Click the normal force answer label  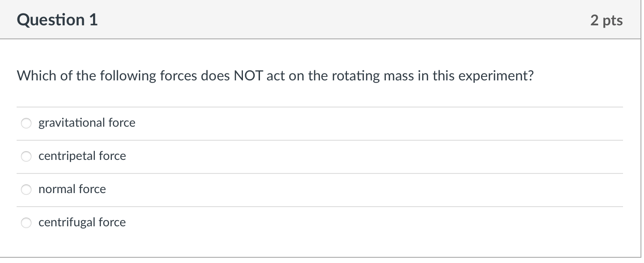coord(72,189)
